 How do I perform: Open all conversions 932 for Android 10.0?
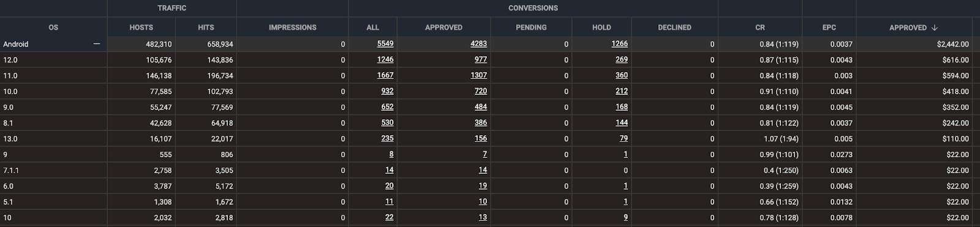click(x=387, y=91)
